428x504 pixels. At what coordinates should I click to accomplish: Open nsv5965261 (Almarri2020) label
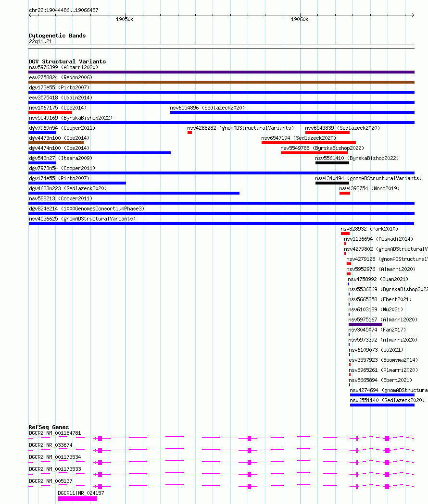383,370
